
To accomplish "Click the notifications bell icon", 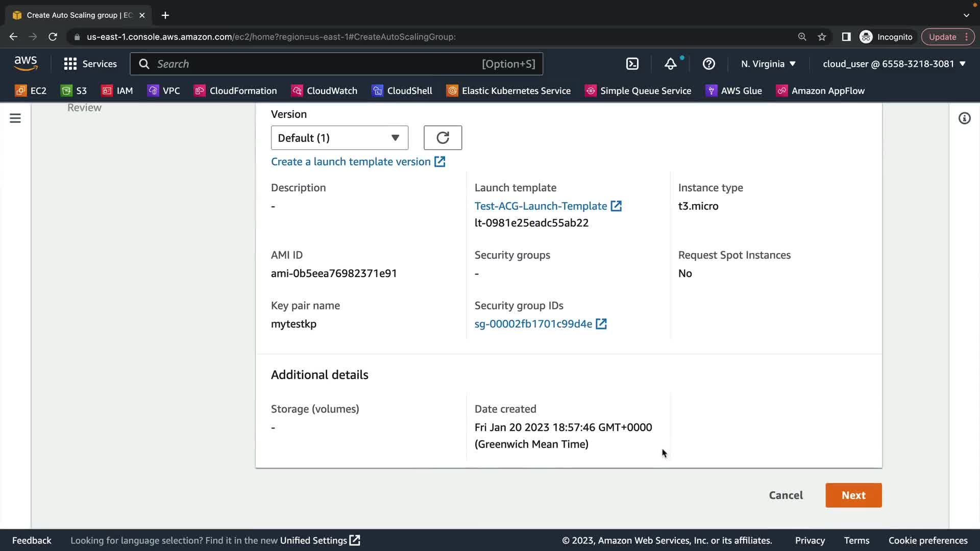I will [x=670, y=64].
